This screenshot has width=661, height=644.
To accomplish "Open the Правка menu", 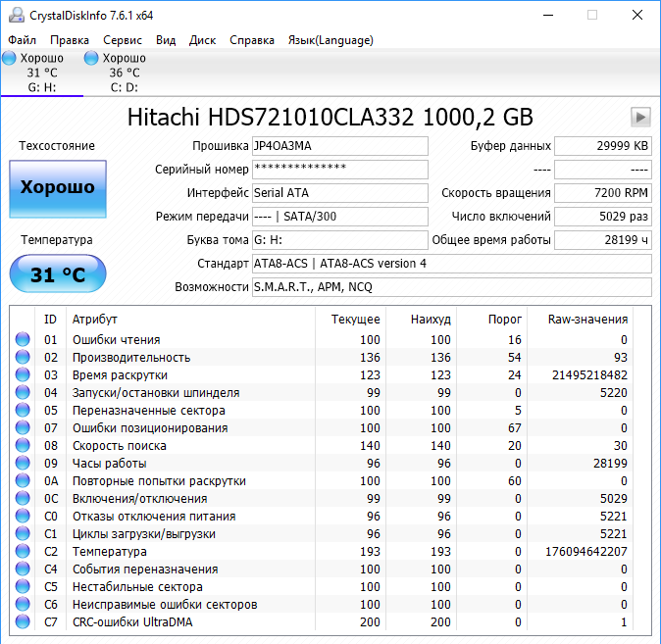I will [70, 40].
